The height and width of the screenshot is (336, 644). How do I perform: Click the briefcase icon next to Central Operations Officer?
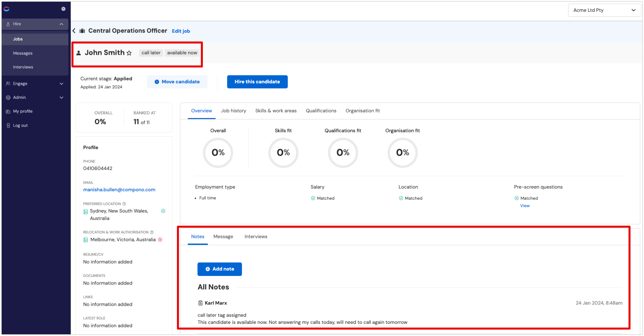[x=82, y=31]
